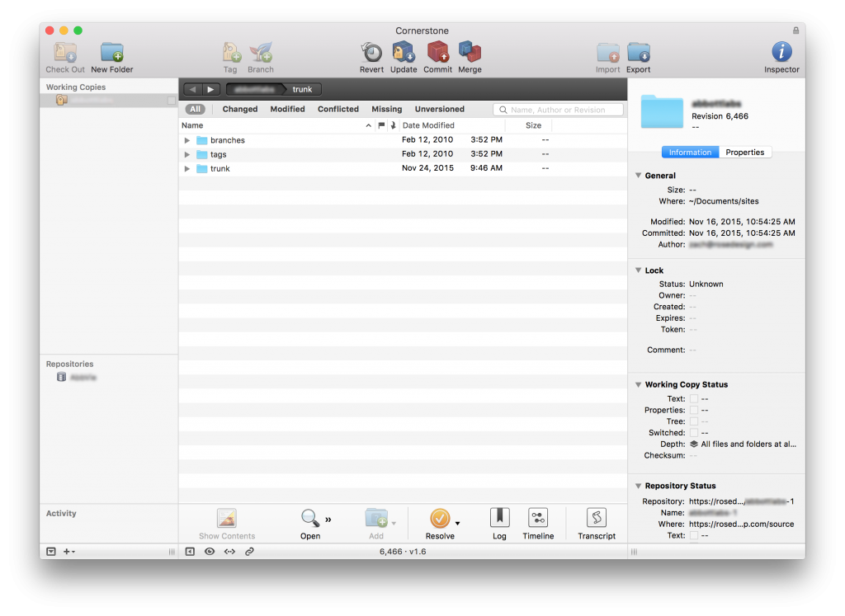Show more toolbar items via double chevron
845x616 pixels.
328,520
